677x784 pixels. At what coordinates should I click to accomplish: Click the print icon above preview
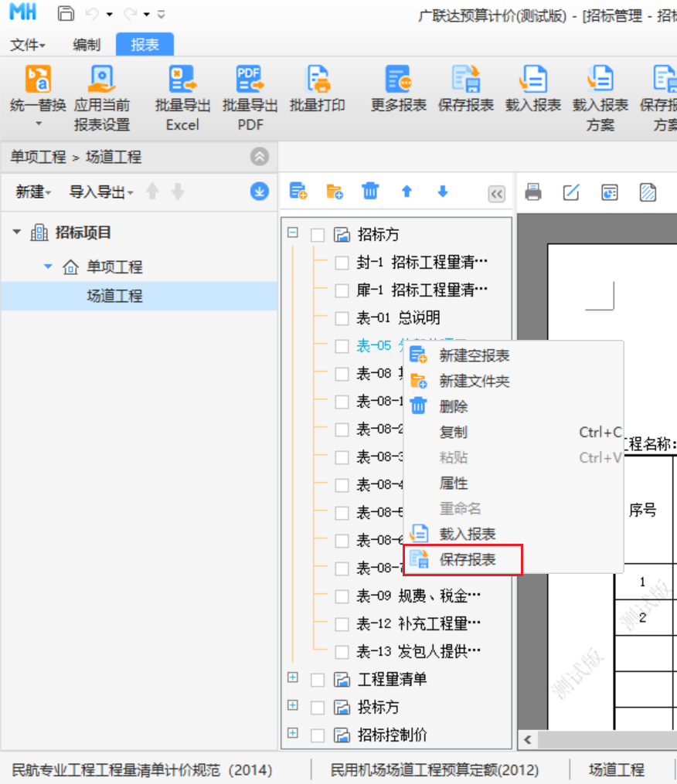point(533,192)
